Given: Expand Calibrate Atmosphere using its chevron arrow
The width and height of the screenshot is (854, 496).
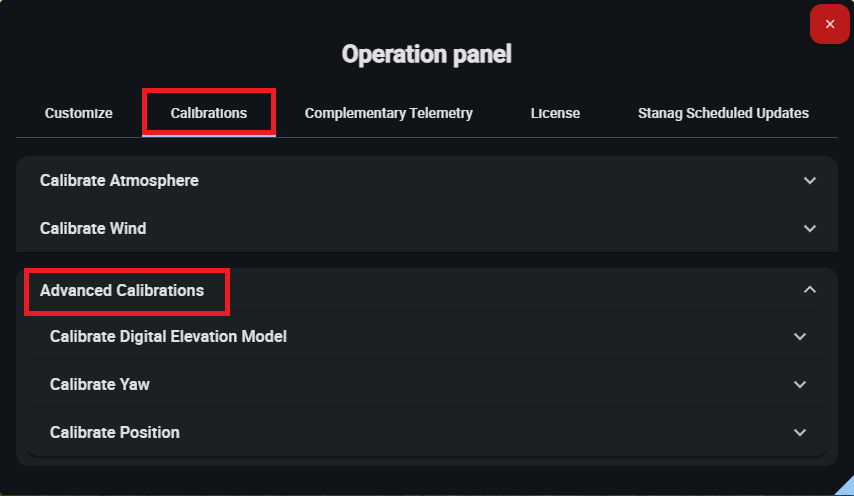Looking at the screenshot, I should pos(810,181).
